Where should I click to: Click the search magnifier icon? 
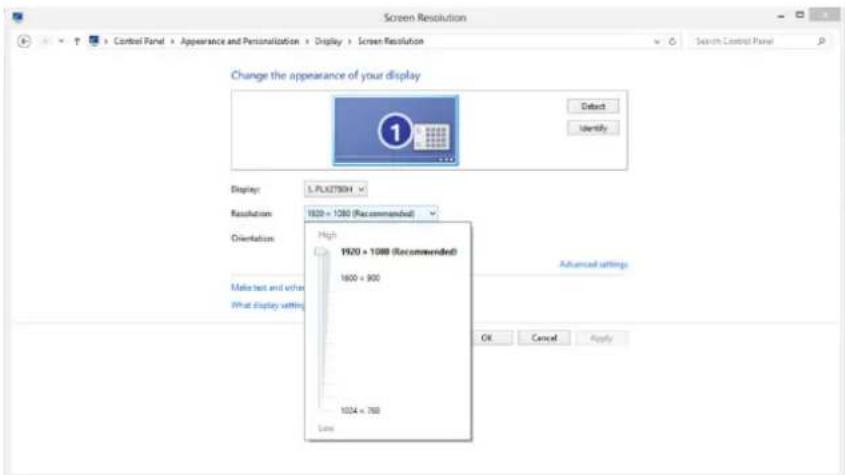point(821,41)
